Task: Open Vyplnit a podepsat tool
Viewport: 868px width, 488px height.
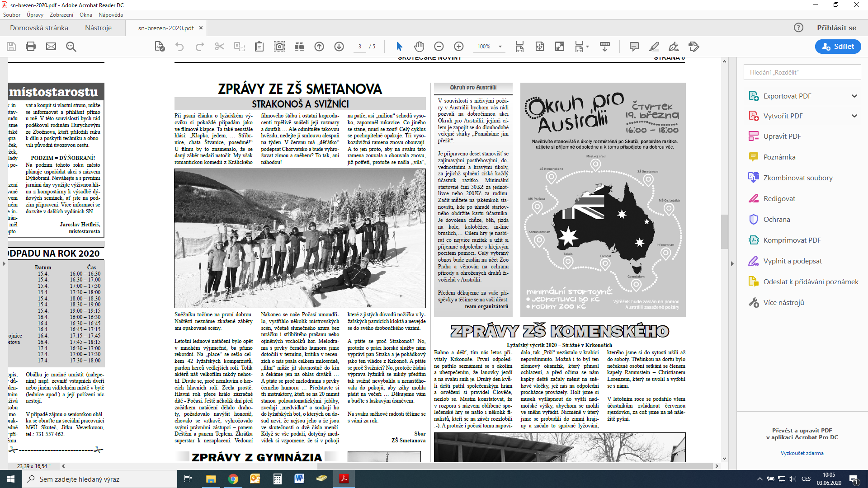Action: coord(793,261)
